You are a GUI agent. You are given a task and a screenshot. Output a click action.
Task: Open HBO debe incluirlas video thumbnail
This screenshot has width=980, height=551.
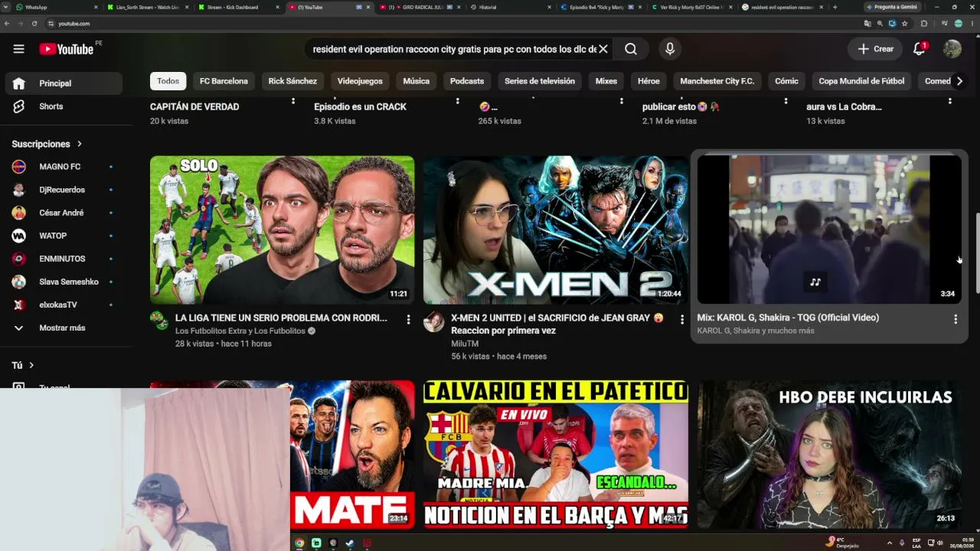tap(829, 455)
